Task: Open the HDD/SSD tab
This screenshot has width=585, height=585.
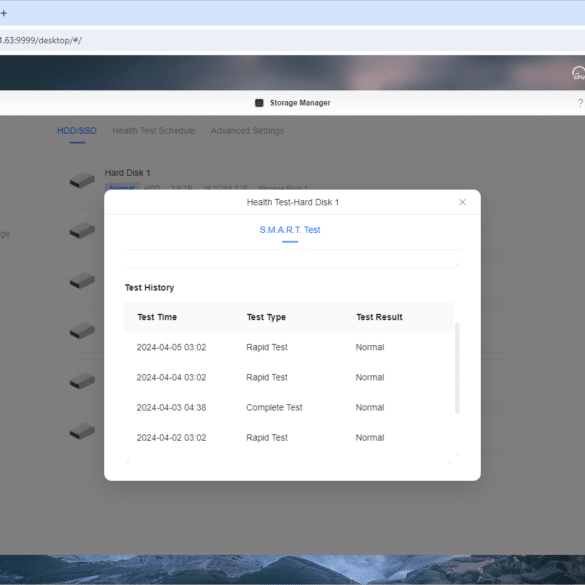Action: point(77,131)
